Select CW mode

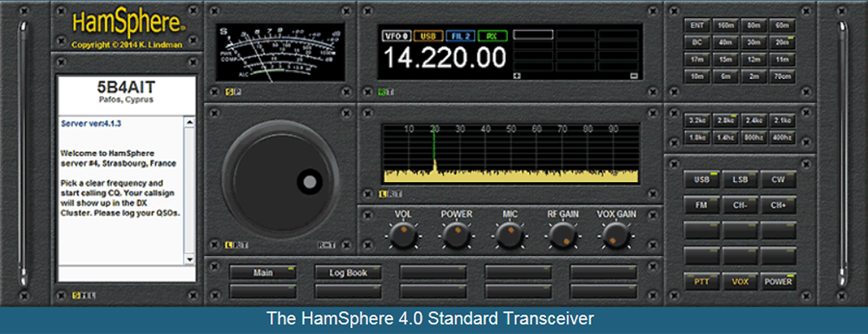coord(778,179)
